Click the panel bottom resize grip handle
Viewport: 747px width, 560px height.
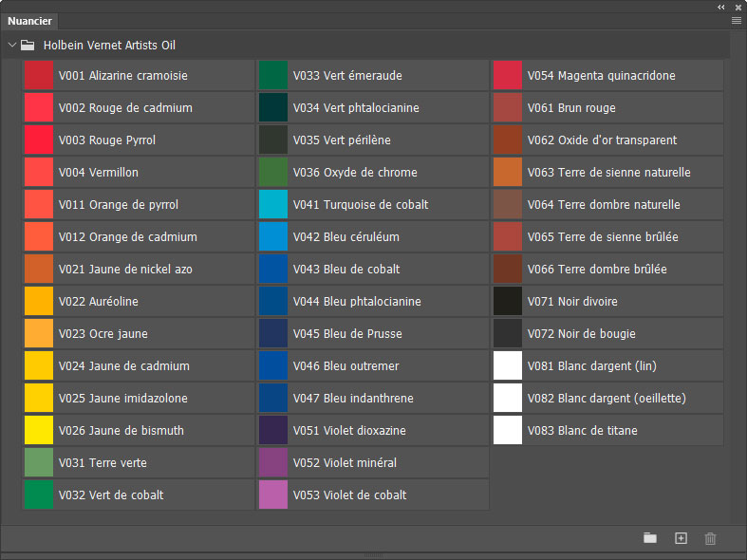(373, 555)
